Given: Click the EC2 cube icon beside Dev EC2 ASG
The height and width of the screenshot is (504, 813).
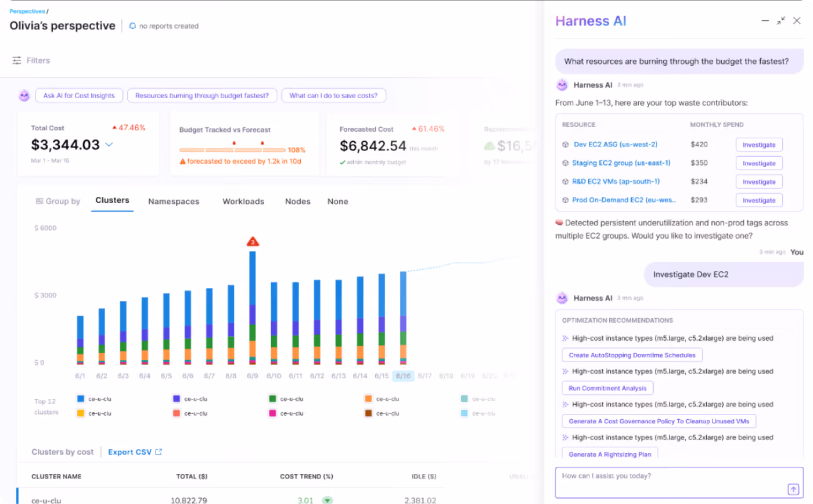Looking at the screenshot, I should point(564,145).
